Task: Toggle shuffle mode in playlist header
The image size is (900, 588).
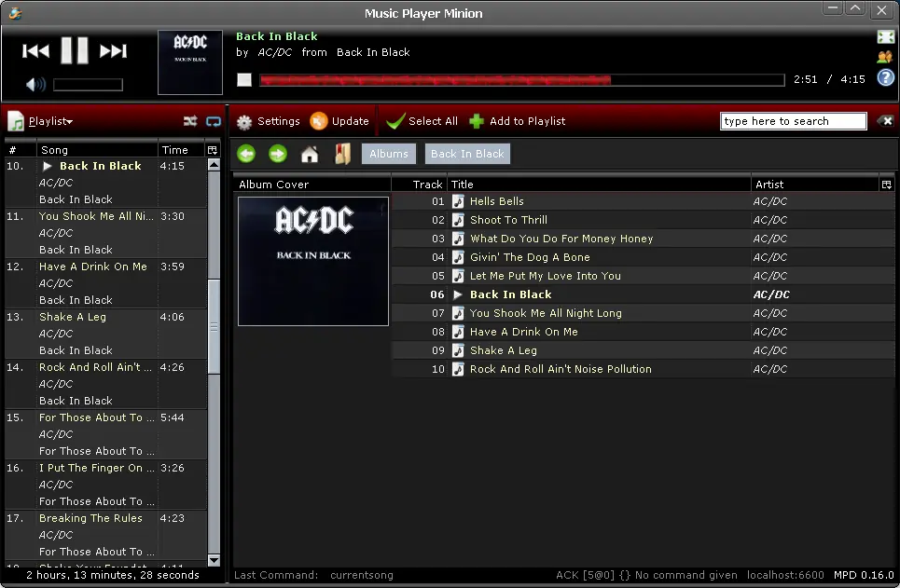Action: pos(190,121)
